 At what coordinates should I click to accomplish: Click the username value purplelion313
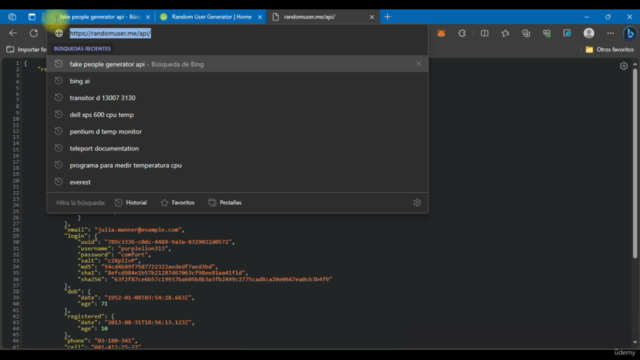[x=144, y=248]
